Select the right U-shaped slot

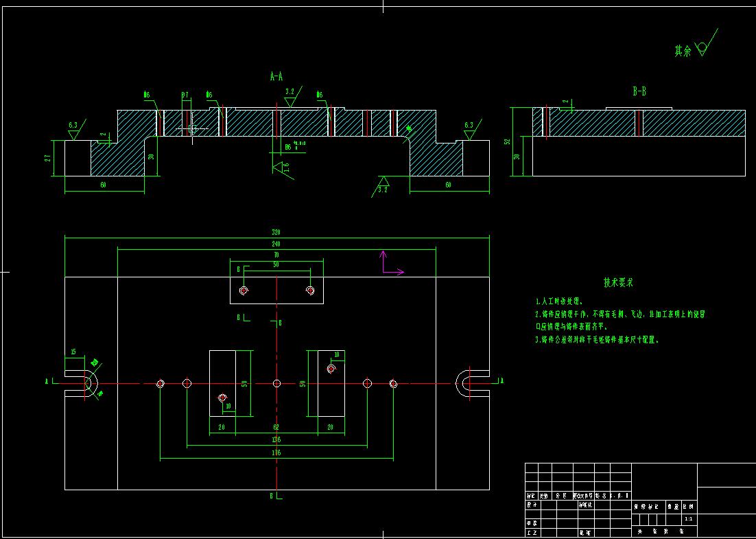tap(473, 384)
